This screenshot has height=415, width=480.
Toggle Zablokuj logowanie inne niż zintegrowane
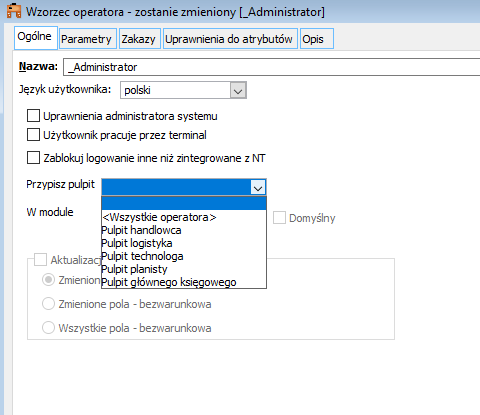pyautogui.click(x=33, y=158)
